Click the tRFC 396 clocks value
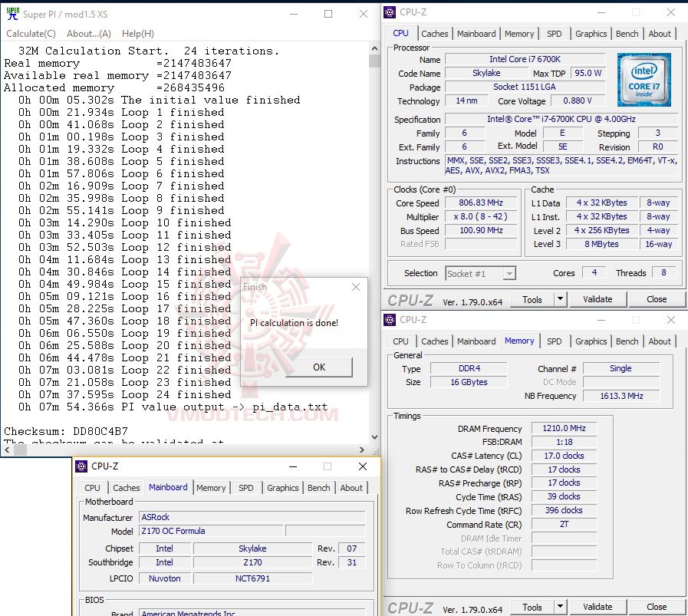This screenshot has height=616, width=688. click(564, 511)
